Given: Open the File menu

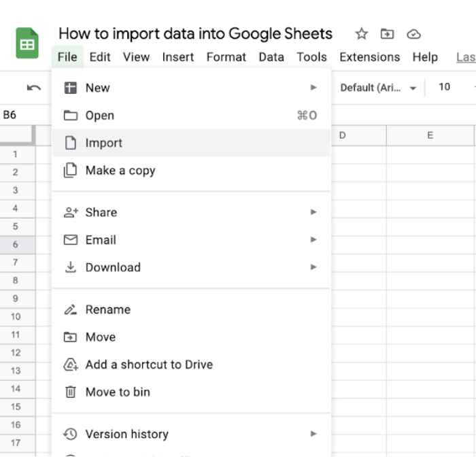Looking at the screenshot, I should tap(67, 56).
